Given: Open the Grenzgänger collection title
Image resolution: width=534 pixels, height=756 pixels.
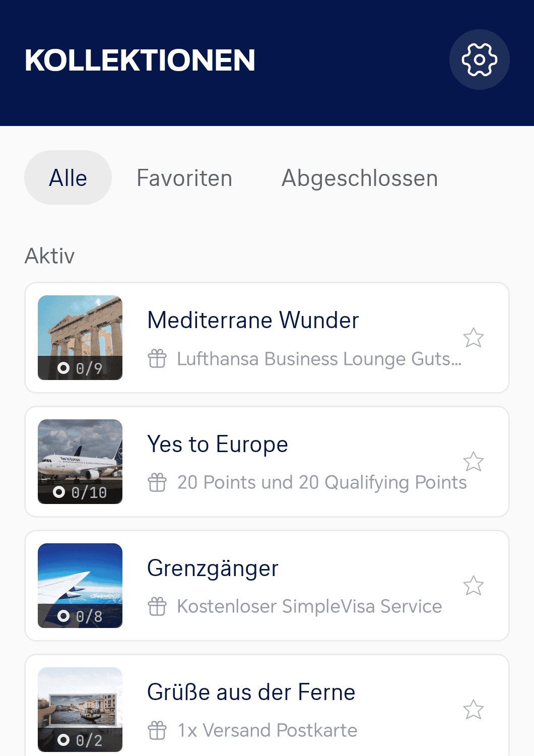Looking at the screenshot, I should pos(213,568).
